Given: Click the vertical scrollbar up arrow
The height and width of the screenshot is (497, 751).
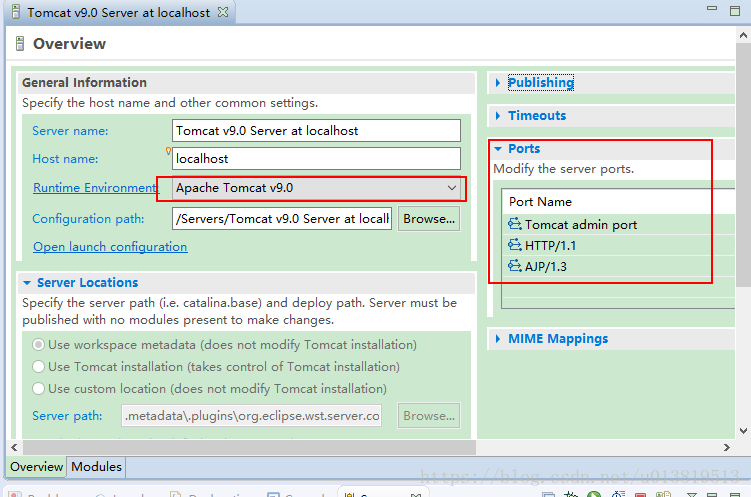Looking at the screenshot, I should (743, 35).
